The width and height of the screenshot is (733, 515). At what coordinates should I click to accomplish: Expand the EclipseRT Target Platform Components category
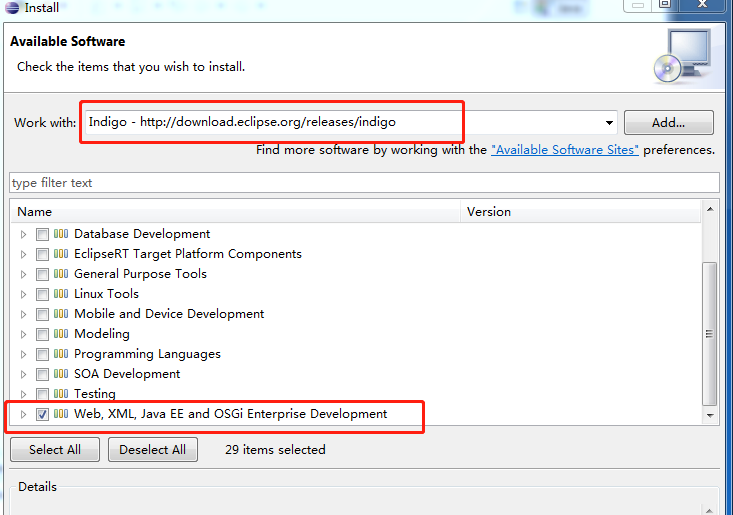click(x=23, y=254)
